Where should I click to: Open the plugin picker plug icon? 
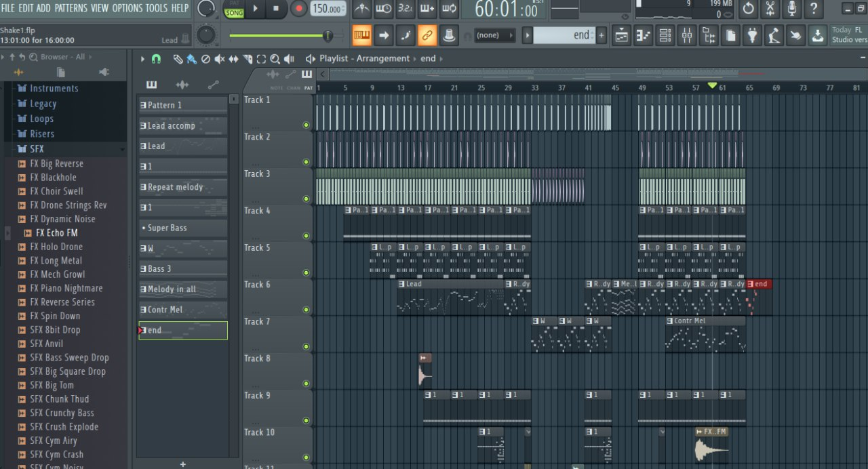752,35
